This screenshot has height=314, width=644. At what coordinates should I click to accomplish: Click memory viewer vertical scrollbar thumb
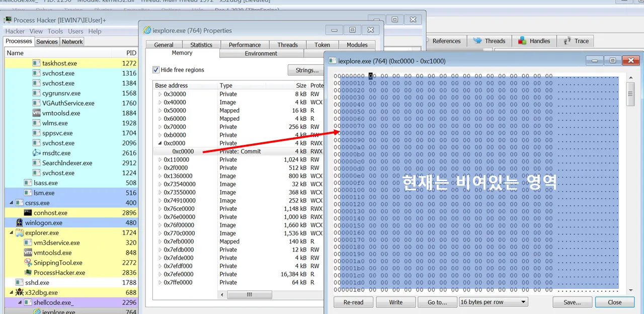[x=630, y=94]
